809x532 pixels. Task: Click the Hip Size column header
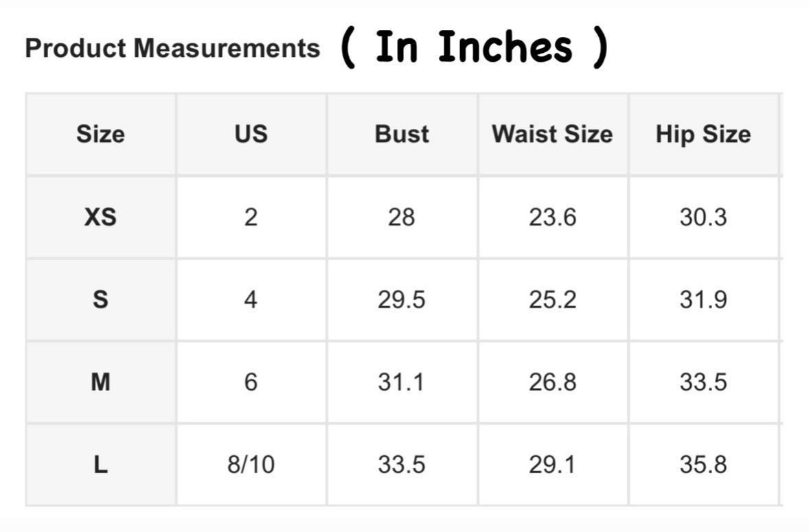tap(703, 135)
